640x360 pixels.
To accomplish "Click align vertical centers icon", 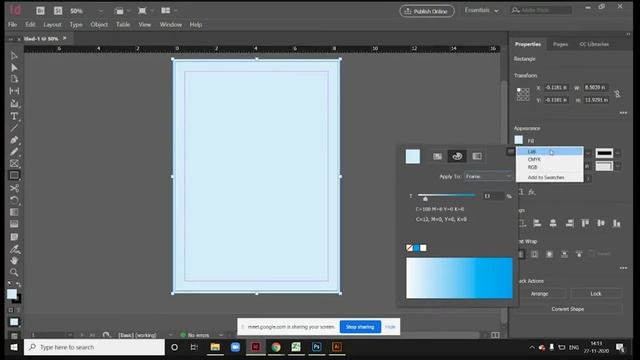I will point(601,223).
